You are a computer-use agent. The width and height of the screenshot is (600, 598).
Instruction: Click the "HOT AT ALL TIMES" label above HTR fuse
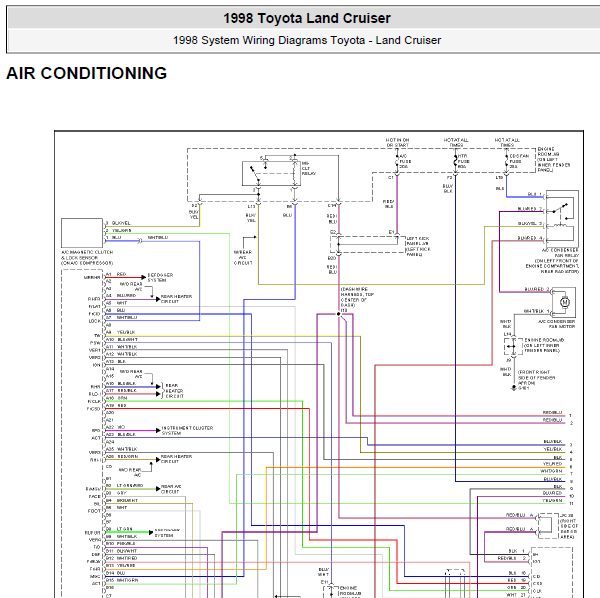(x=456, y=142)
